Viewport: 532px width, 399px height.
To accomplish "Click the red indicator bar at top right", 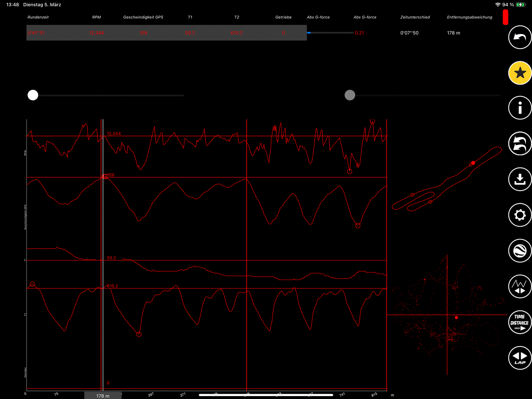I will coord(505,17).
